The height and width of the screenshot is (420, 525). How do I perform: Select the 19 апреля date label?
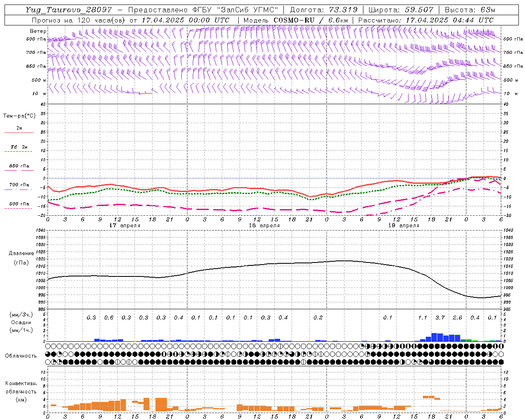pos(404,226)
